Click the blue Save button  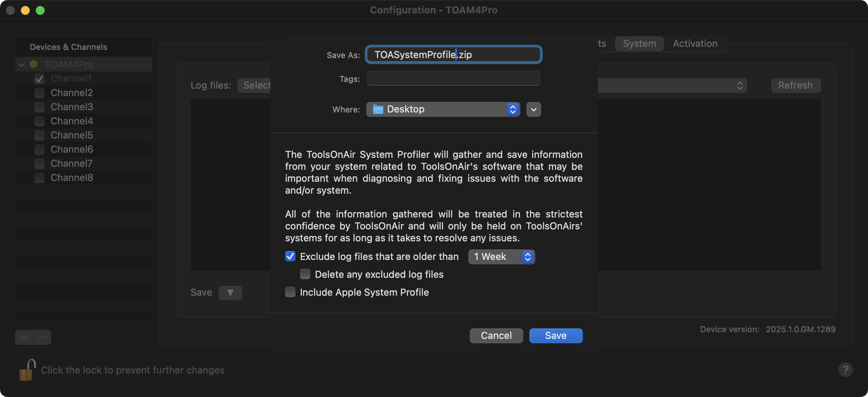(x=556, y=336)
